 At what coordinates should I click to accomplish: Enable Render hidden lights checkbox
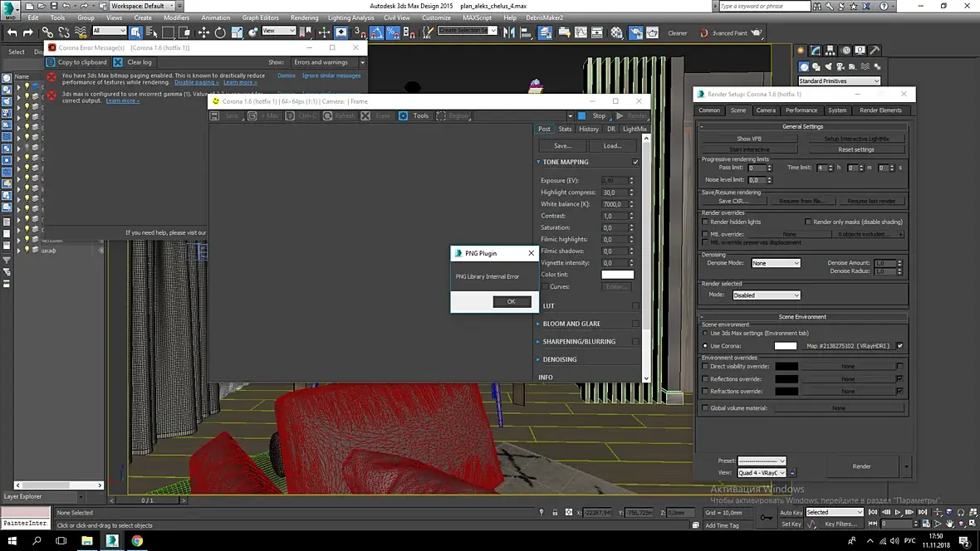coord(706,222)
